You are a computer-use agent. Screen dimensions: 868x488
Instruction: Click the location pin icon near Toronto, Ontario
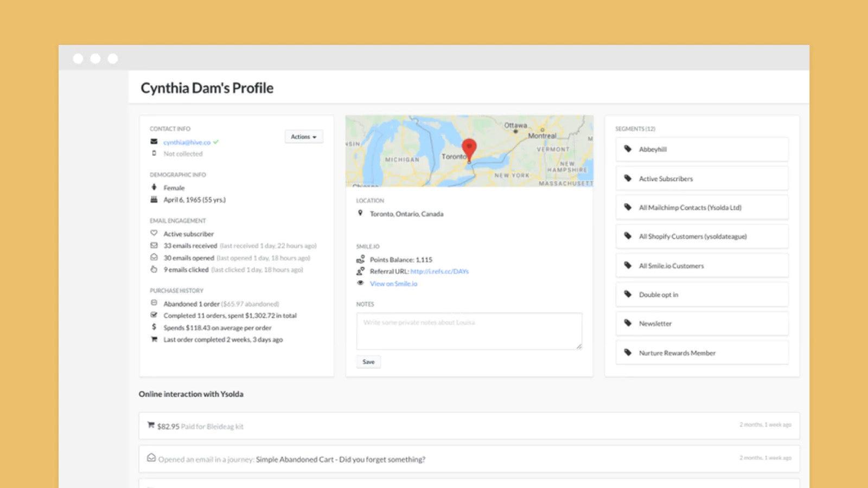tap(360, 214)
